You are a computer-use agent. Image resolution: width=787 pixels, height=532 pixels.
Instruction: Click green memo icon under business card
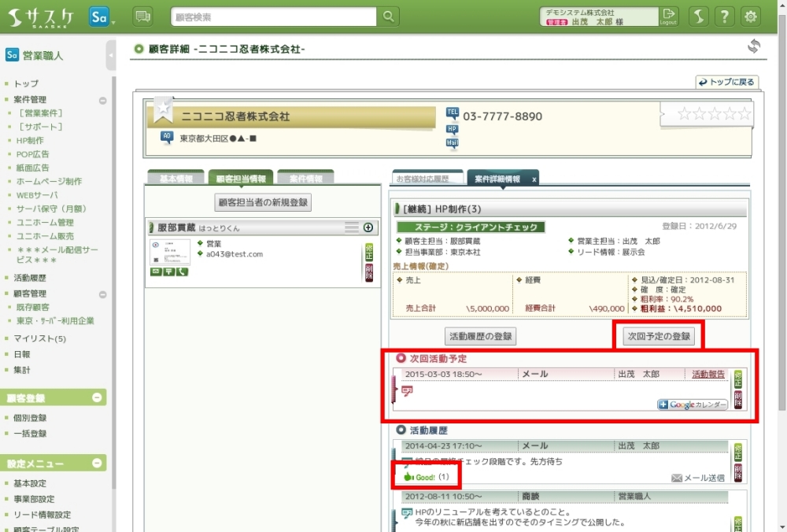coord(168,272)
